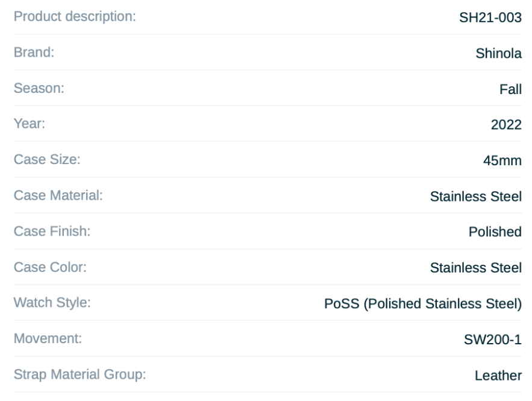Click the Season field label

click(39, 88)
